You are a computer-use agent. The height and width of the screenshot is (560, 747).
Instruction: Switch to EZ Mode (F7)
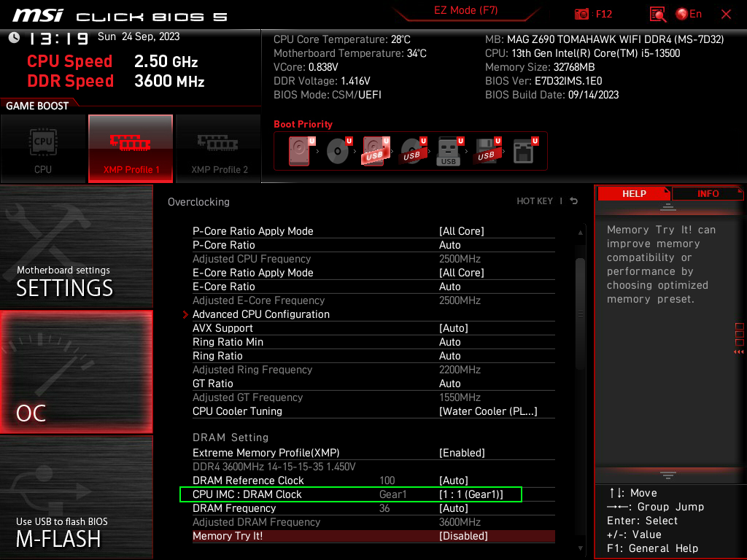466,12
